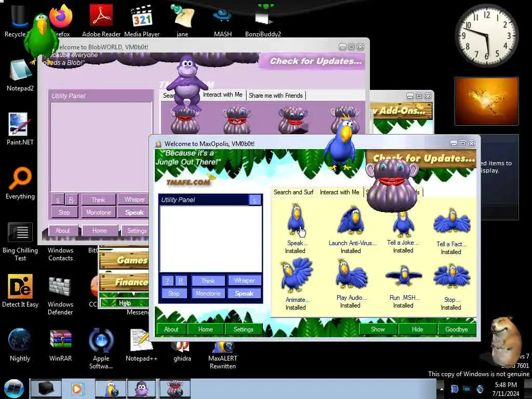Click the ? button in MaxOpolis panel

pyautogui.click(x=167, y=281)
